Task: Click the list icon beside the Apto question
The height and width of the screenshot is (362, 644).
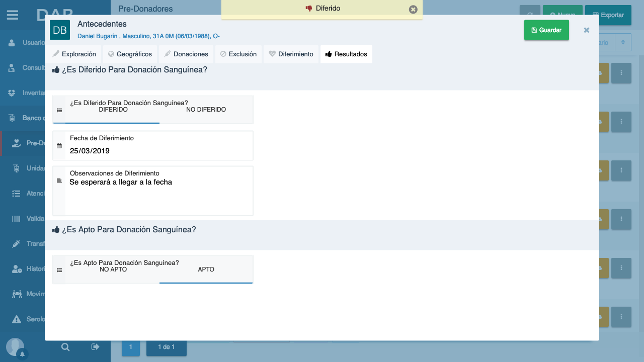Action: pyautogui.click(x=59, y=270)
